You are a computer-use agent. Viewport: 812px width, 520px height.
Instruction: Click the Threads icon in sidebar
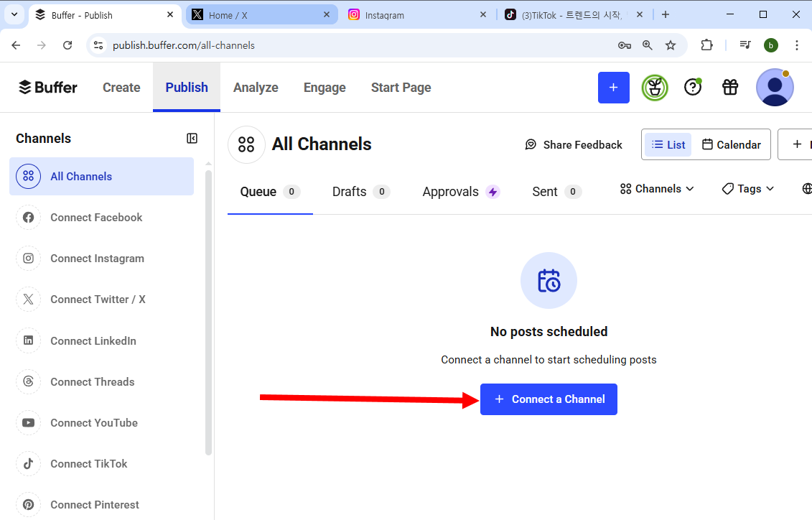click(29, 381)
